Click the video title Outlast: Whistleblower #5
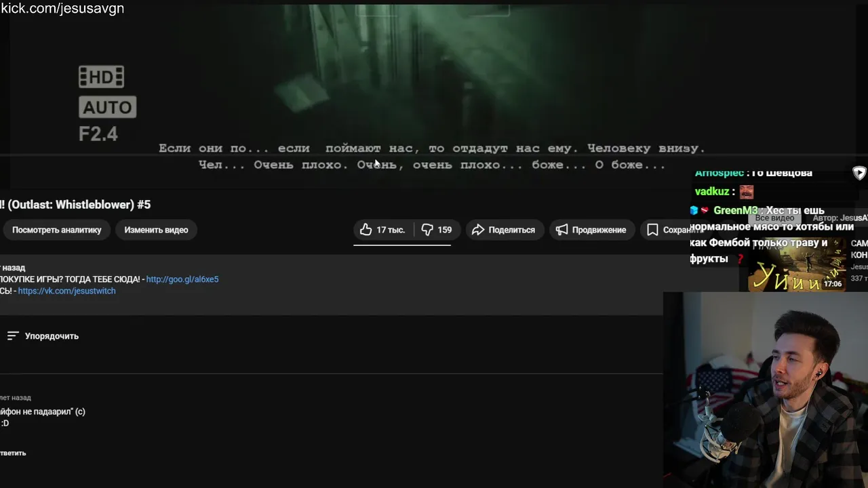The height and width of the screenshot is (488, 868). tap(75, 205)
